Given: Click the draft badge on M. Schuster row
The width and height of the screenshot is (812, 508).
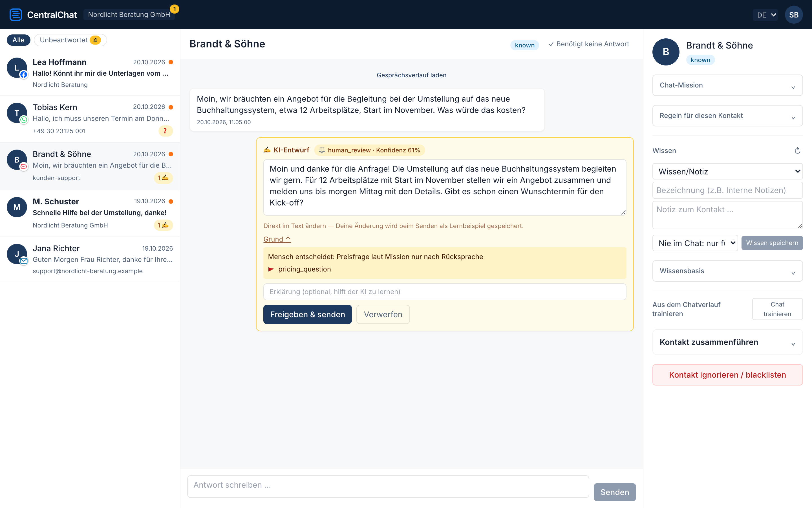Looking at the screenshot, I should tap(163, 225).
